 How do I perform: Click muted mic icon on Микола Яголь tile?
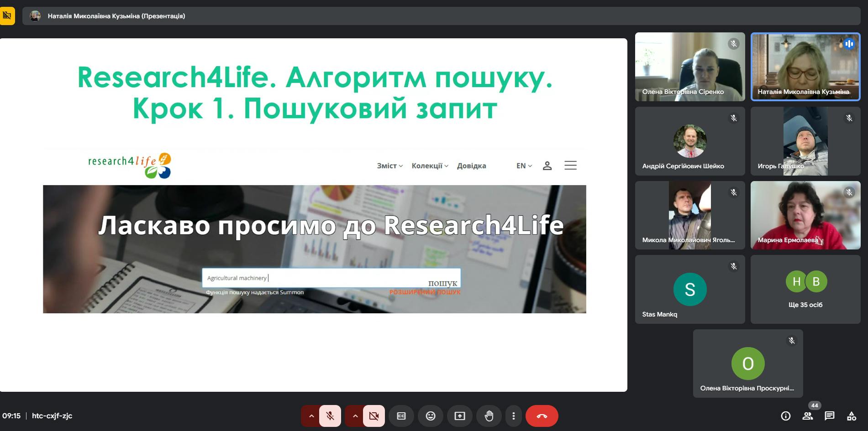pyautogui.click(x=734, y=192)
